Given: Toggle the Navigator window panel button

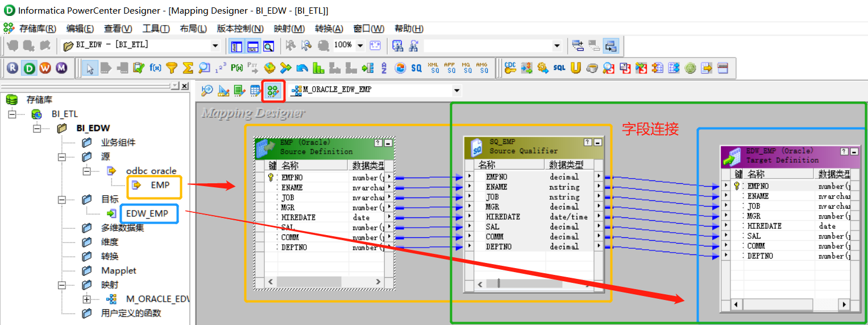Looking at the screenshot, I should point(236,46).
